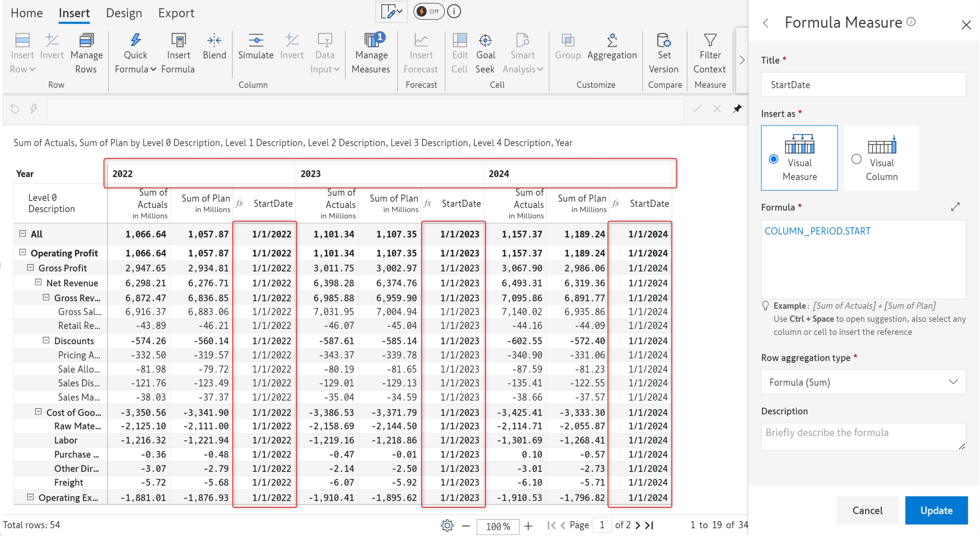The image size is (980, 536).
Task: Click the Update button
Action: (936, 510)
